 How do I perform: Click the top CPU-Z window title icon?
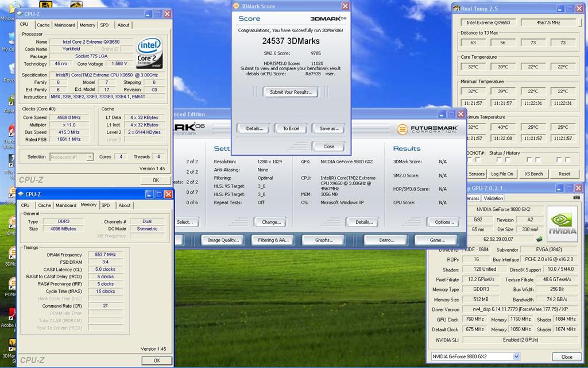click(20, 14)
